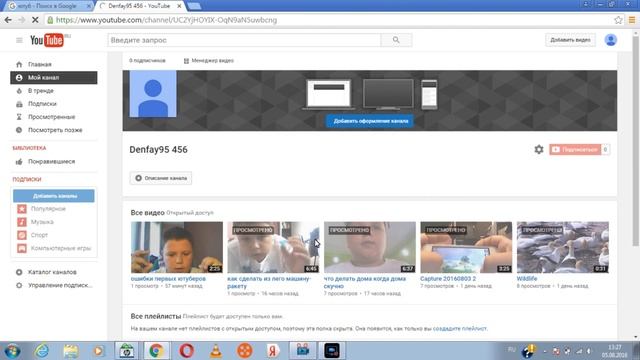Click Добавить оформление канала button

(370, 121)
